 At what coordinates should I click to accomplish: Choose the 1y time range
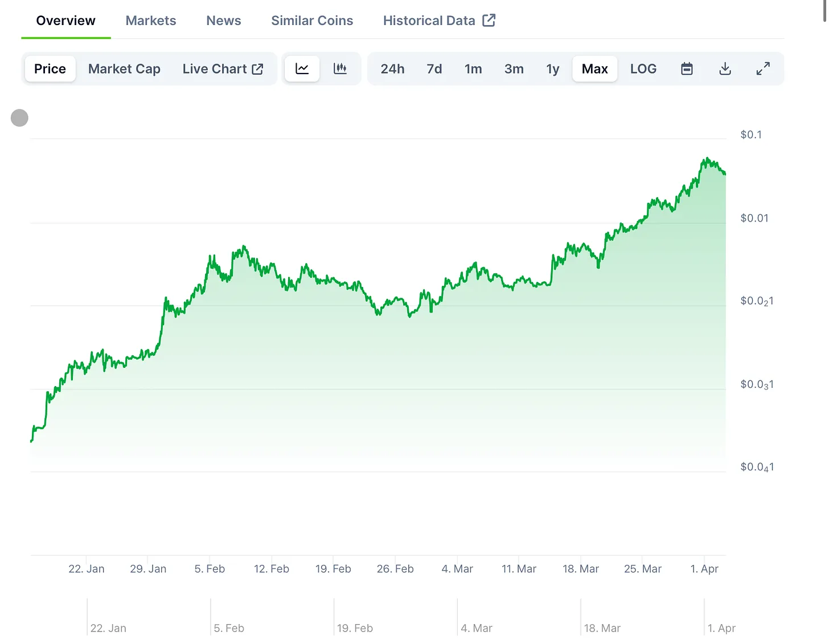coord(552,69)
